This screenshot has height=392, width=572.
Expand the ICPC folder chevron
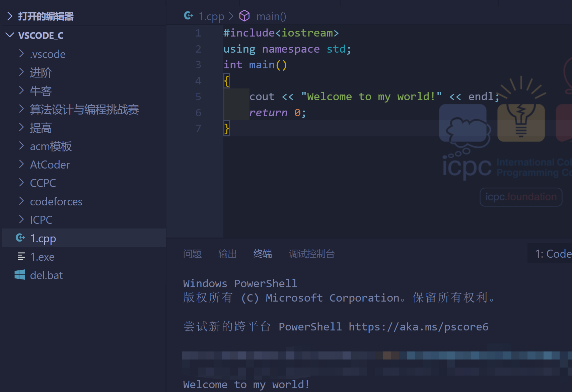pos(21,219)
